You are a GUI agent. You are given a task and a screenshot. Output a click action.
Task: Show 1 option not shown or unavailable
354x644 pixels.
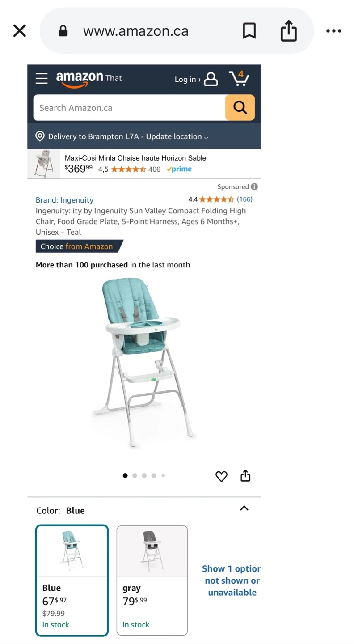click(232, 580)
